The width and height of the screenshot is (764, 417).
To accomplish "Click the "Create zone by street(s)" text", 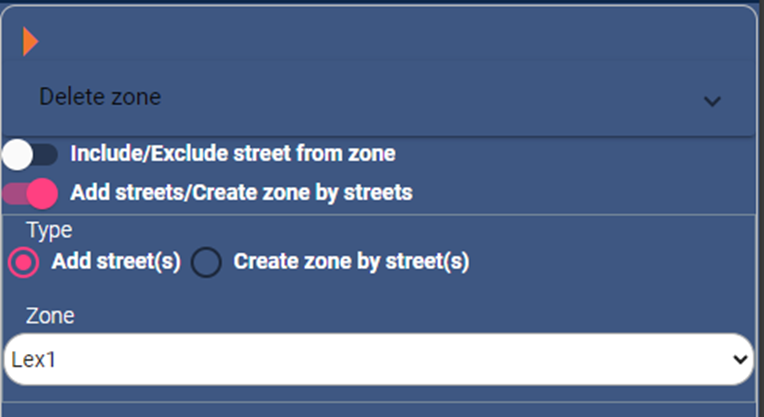I will [x=351, y=262].
